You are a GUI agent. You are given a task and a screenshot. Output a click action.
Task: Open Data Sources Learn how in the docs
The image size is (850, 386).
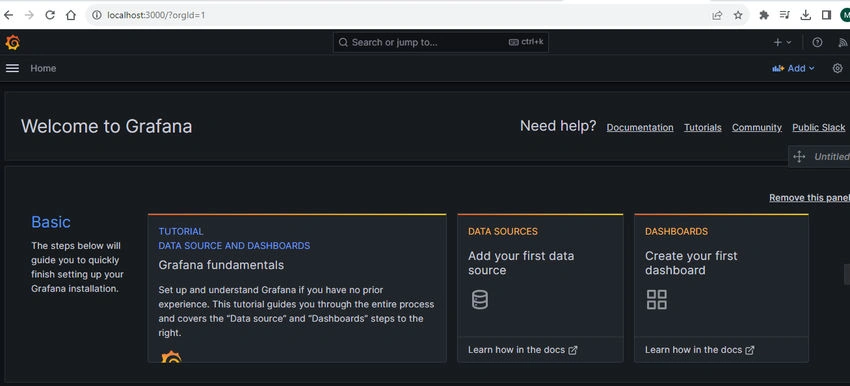523,350
